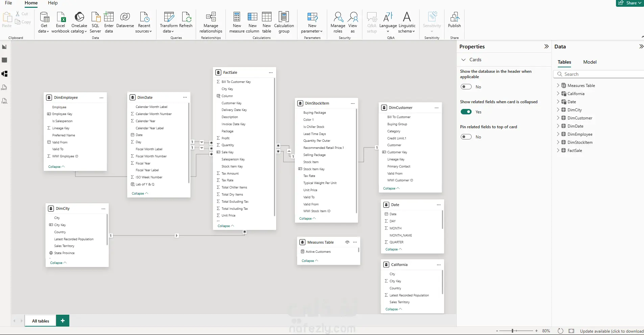Switch to Table view in left sidebar
This screenshot has height=335, width=644.
coord(4,60)
